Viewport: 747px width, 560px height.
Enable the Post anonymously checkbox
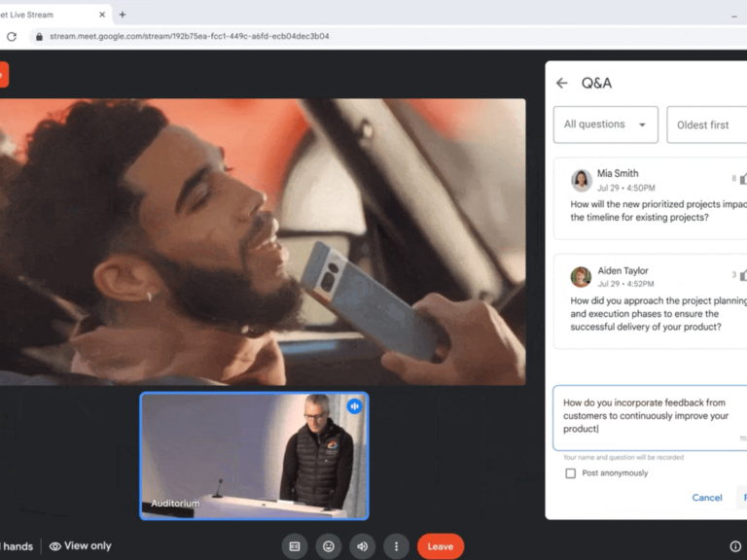click(571, 473)
